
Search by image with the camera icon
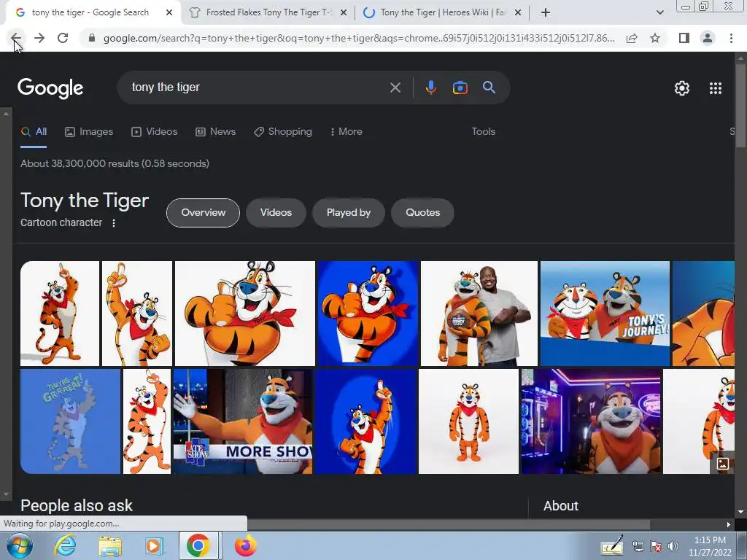(460, 87)
